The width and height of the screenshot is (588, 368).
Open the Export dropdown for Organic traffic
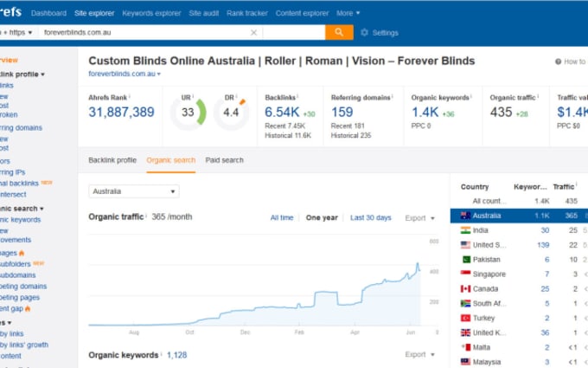click(419, 218)
